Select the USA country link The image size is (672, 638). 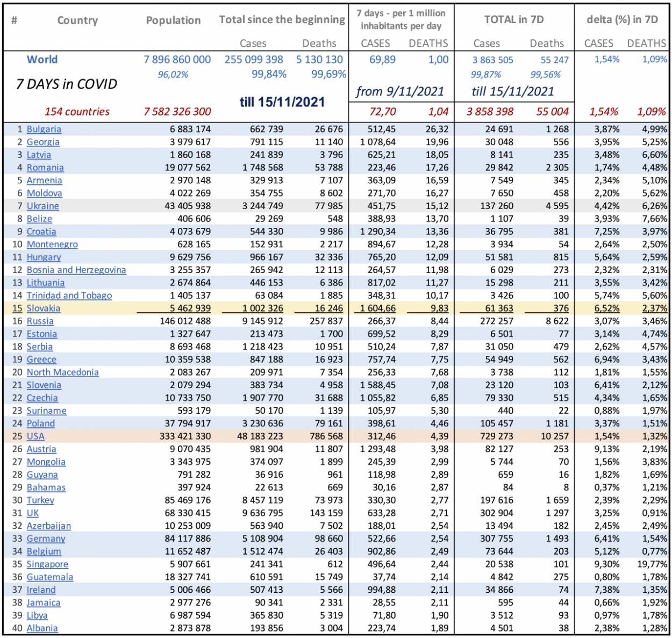point(35,436)
